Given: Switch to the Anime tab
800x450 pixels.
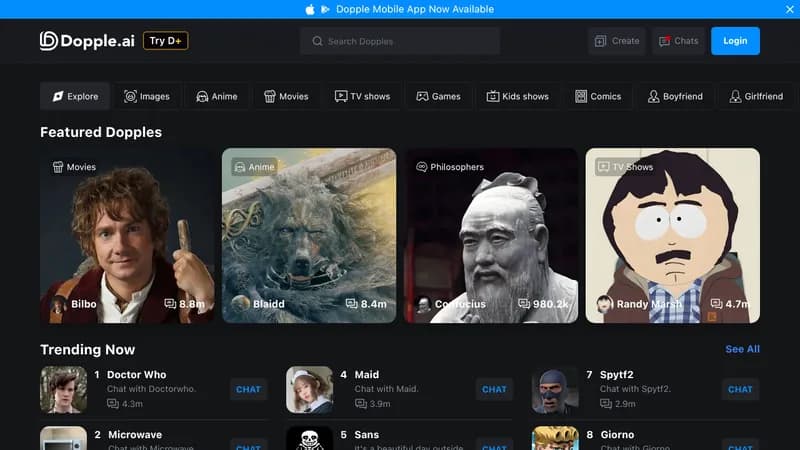Looking at the screenshot, I should (x=217, y=96).
